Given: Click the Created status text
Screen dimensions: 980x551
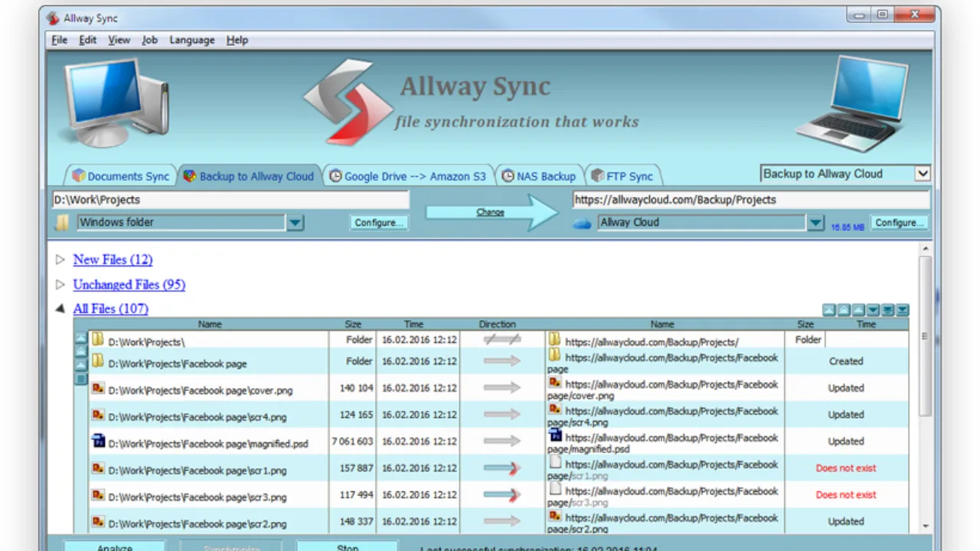Looking at the screenshot, I should click(x=846, y=361).
